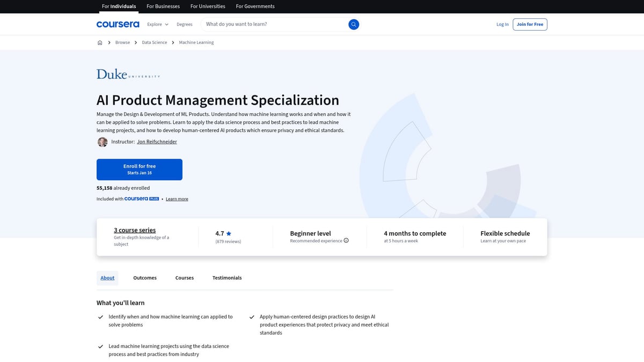644x362 pixels.
Task: Click 'AI Product Management Specialization' title
Action: click(x=218, y=100)
